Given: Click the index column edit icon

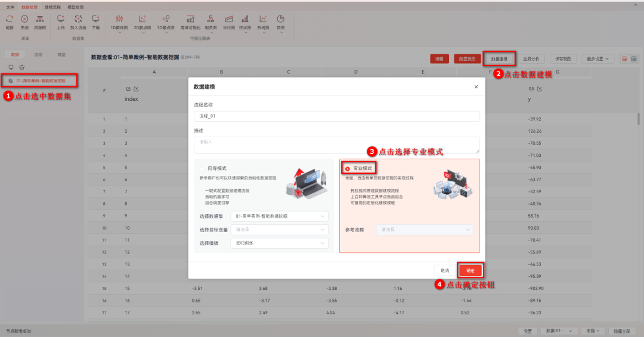Looking at the screenshot, I should (x=137, y=89).
